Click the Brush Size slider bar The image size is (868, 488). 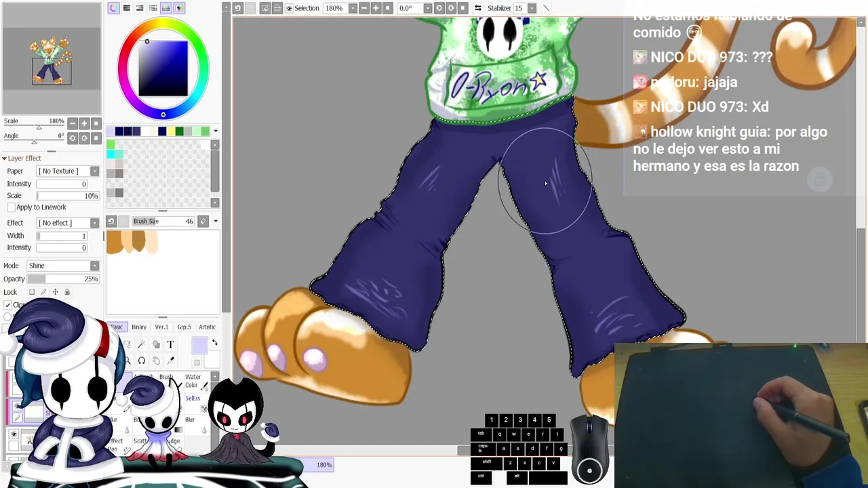tap(163, 221)
